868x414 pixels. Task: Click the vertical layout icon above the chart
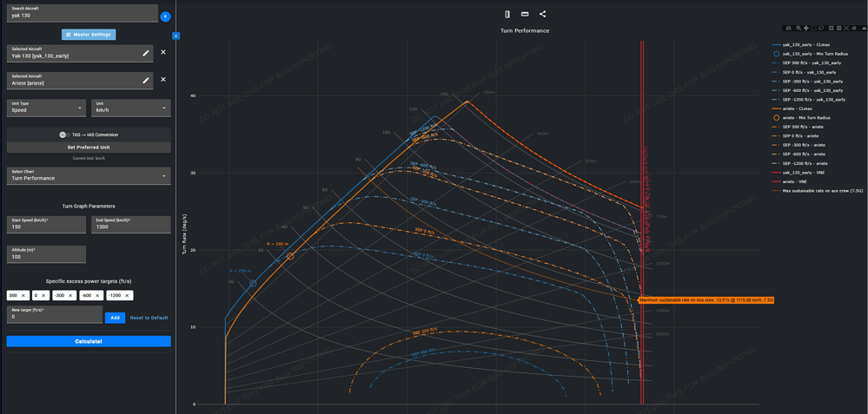(x=507, y=15)
